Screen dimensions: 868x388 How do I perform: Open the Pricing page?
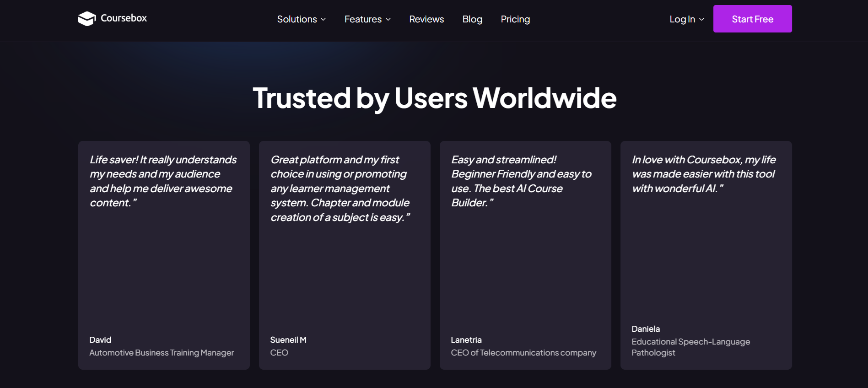515,19
